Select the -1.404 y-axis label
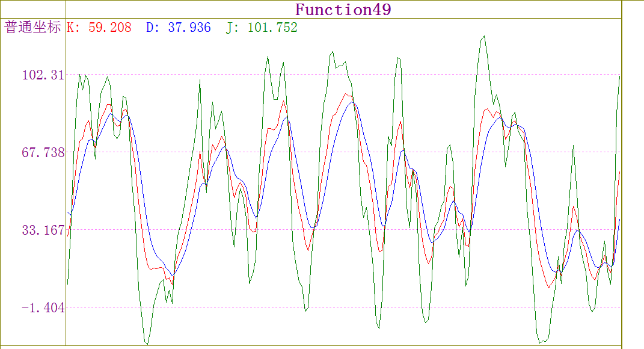The image size is (644, 349). 43,308
